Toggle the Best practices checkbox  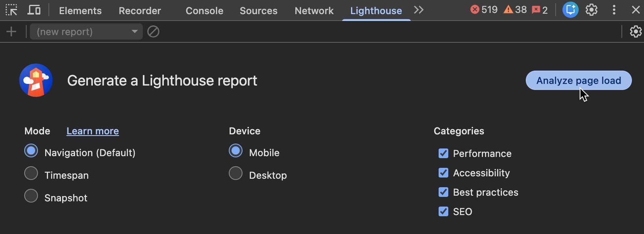point(443,192)
